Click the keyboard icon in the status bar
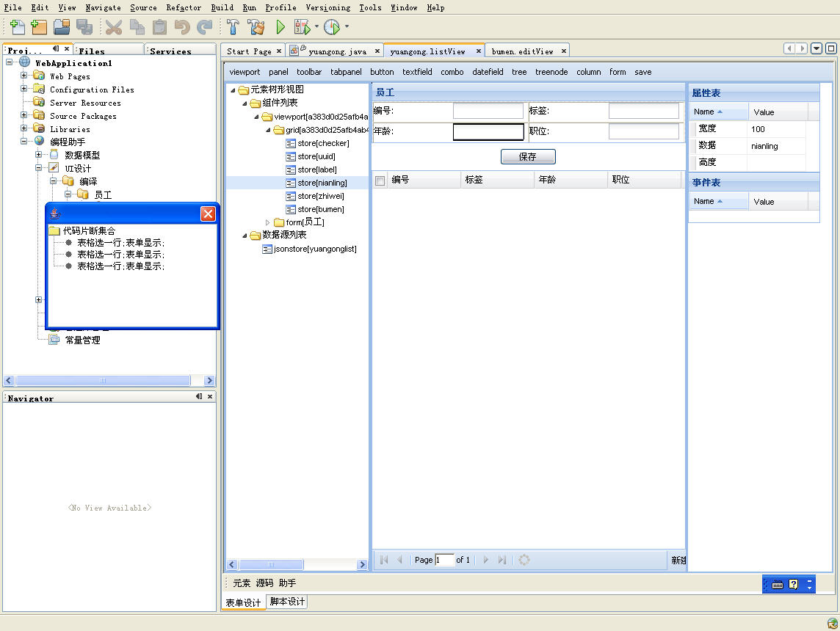Image resolution: width=840 pixels, height=631 pixels. 776,585
